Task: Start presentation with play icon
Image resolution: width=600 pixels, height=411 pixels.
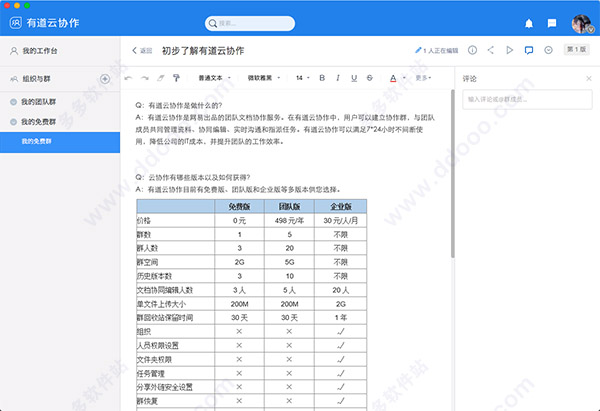Action: point(509,50)
